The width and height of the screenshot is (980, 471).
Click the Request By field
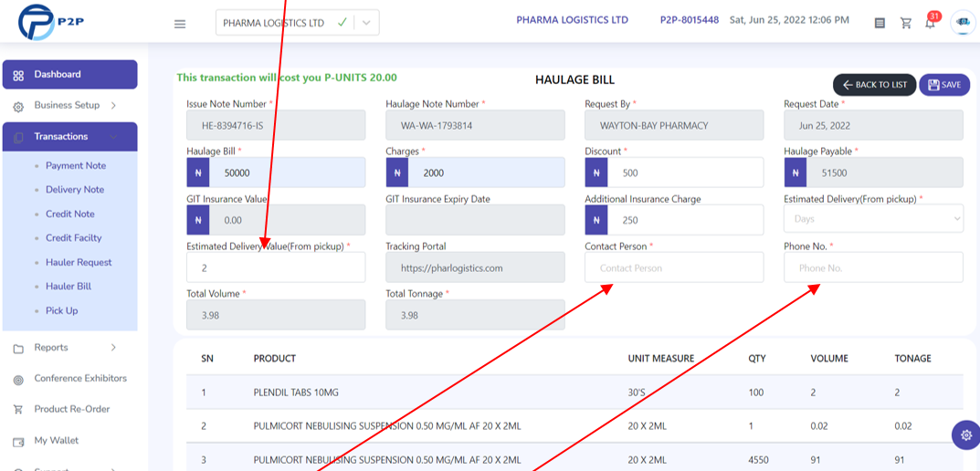click(674, 125)
